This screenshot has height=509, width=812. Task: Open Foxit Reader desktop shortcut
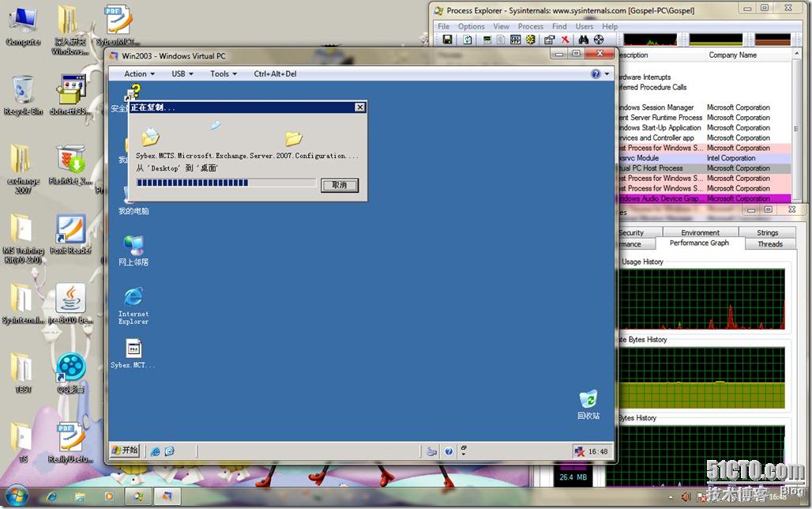[x=71, y=234]
